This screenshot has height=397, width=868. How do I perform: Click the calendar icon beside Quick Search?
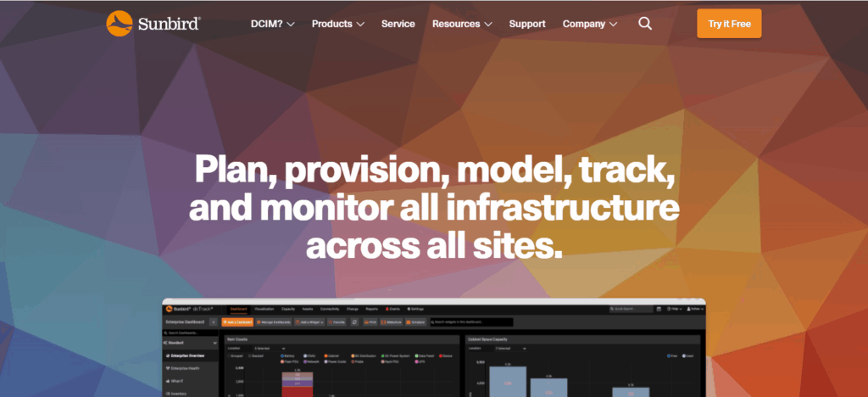click(x=659, y=310)
